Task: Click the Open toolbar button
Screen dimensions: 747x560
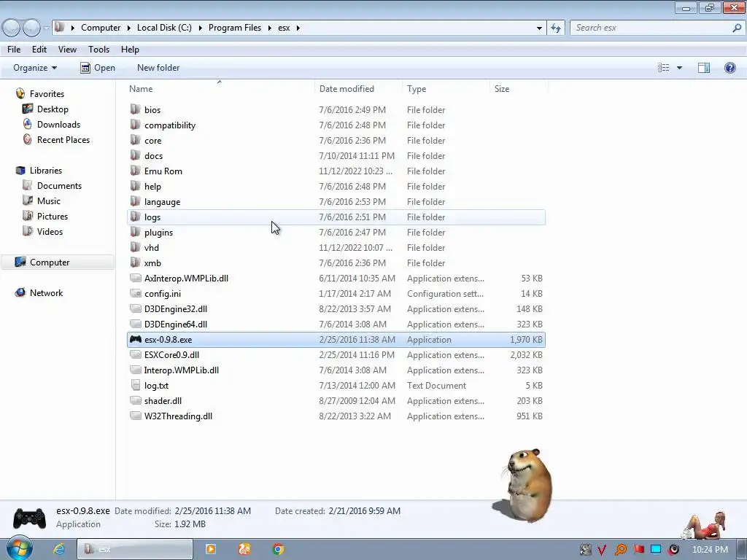Action: coord(98,68)
